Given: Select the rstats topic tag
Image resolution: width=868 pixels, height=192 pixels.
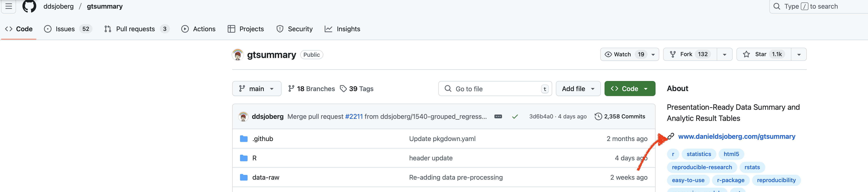Looking at the screenshot, I should tap(752, 167).
